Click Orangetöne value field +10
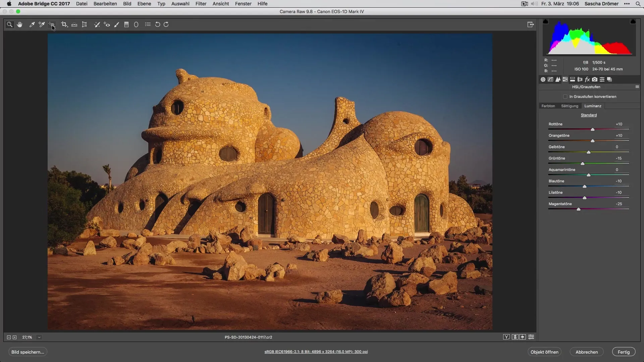Image resolution: width=644 pixels, height=362 pixels. pyautogui.click(x=619, y=135)
